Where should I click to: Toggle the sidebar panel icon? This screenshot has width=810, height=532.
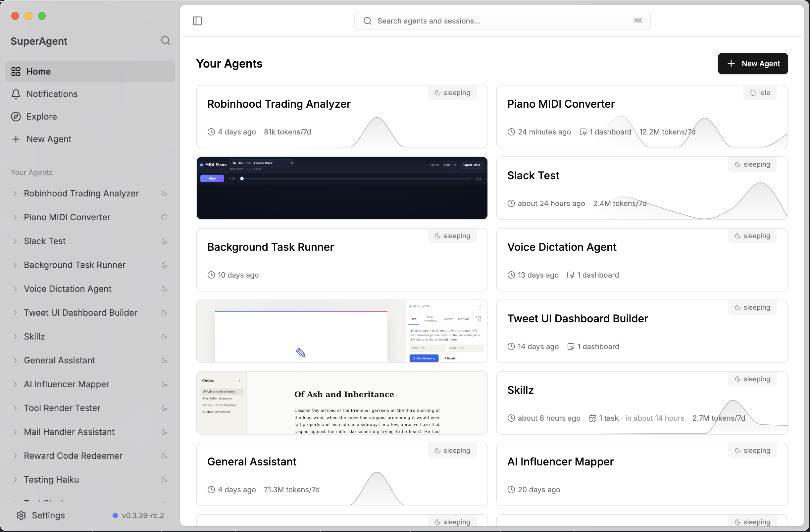pos(197,21)
